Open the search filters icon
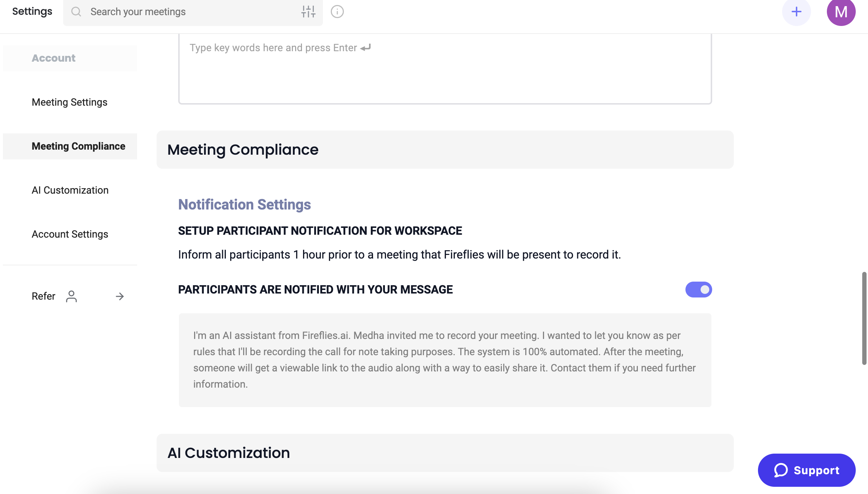This screenshot has width=868, height=494. tap(308, 12)
